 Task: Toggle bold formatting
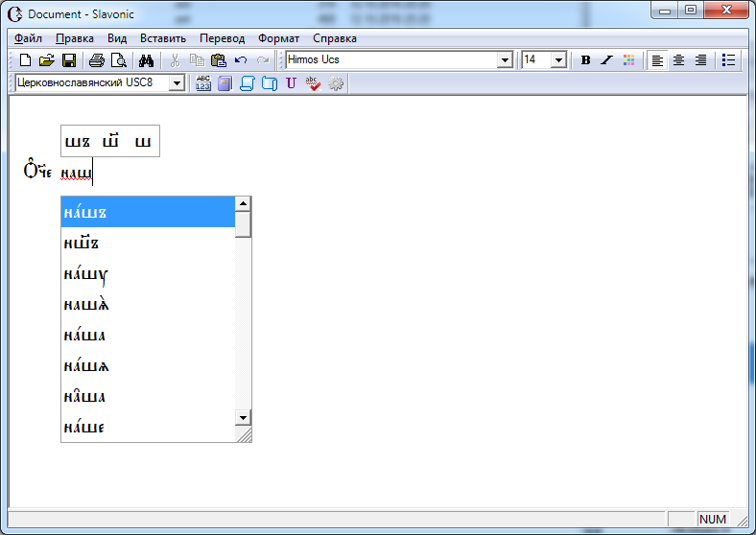point(585,60)
